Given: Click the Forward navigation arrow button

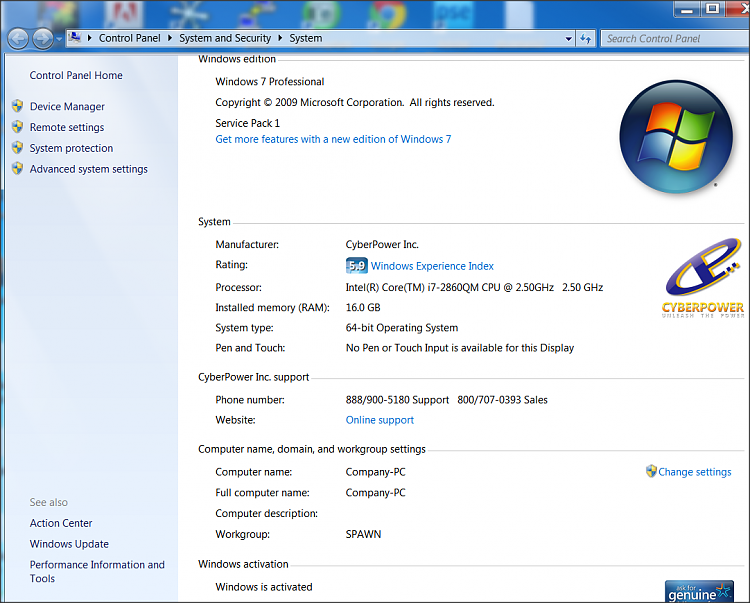Looking at the screenshot, I should (43, 39).
